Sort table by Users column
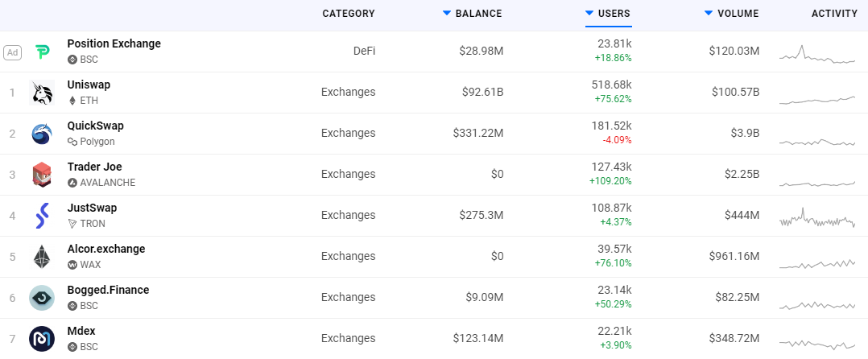868x359 pixels. 614,14
